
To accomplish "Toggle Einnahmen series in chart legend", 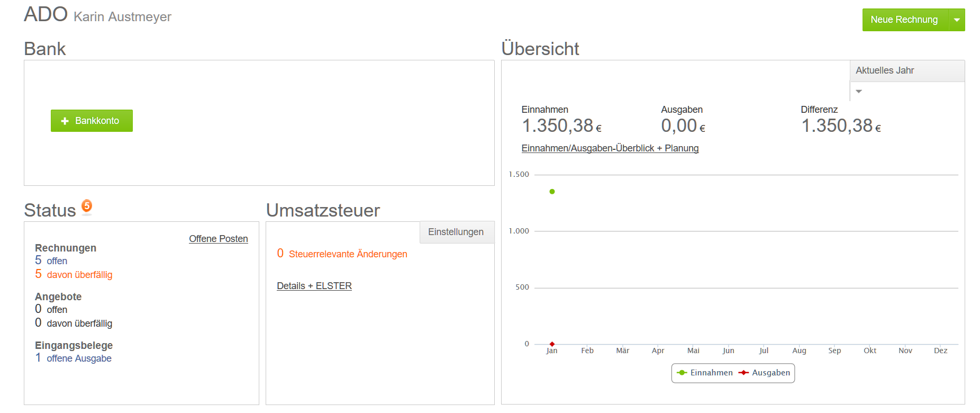I will click(x=705, y=373).
